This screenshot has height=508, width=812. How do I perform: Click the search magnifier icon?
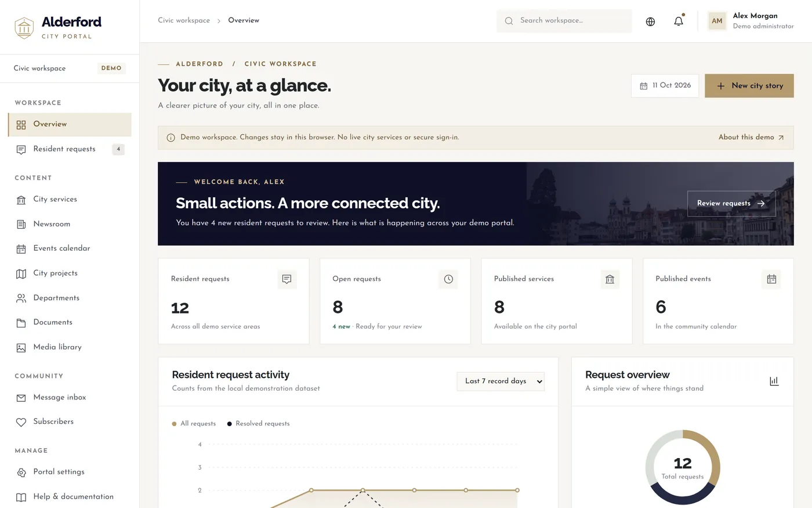click(x=509, y=21)
